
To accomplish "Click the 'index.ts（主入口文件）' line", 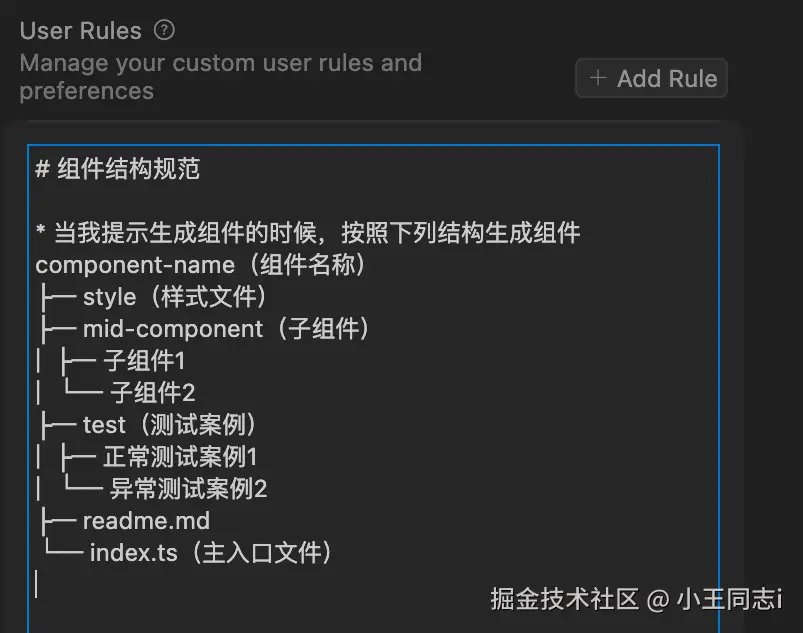I will pos(210,553).
